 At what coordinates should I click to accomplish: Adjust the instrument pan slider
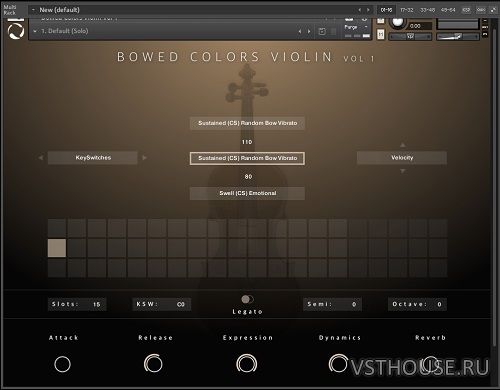410,36
